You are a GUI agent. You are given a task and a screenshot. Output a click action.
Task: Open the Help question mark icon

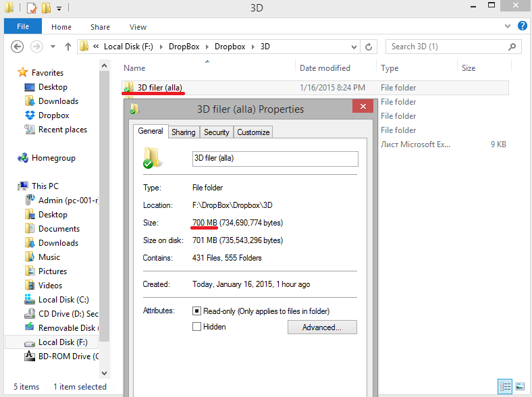(522, 26)
